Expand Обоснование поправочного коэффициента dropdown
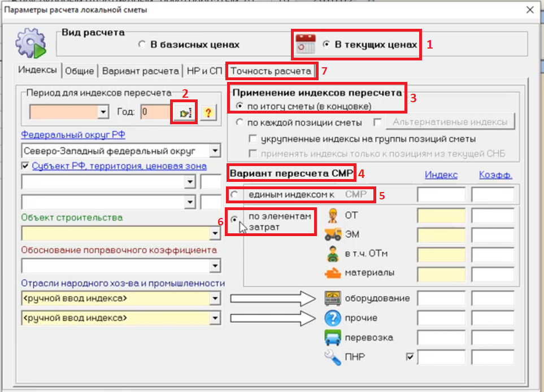This screenshot has height=392, width=544. coord(215,265)
